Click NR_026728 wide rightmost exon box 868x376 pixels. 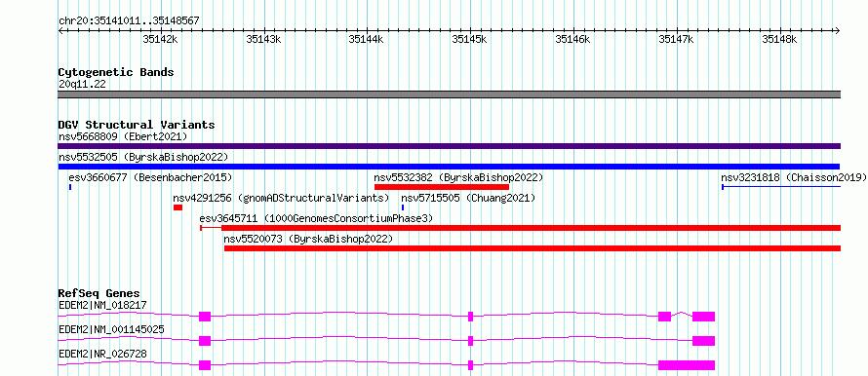[687, 365]
